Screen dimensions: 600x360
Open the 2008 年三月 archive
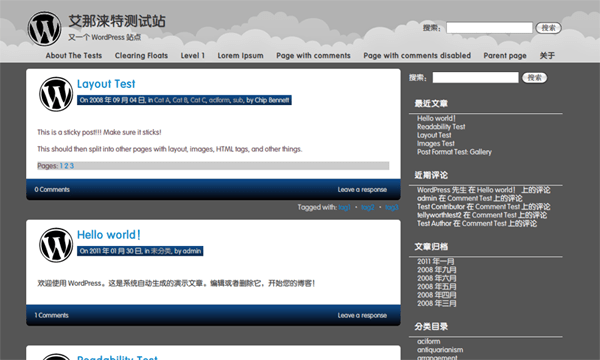[x=437, y=303]
